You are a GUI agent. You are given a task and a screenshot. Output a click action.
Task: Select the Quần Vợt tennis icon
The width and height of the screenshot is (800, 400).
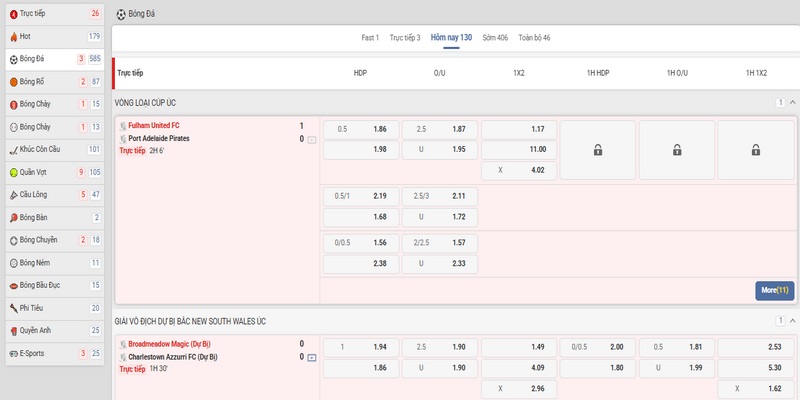tap(13, 172)
